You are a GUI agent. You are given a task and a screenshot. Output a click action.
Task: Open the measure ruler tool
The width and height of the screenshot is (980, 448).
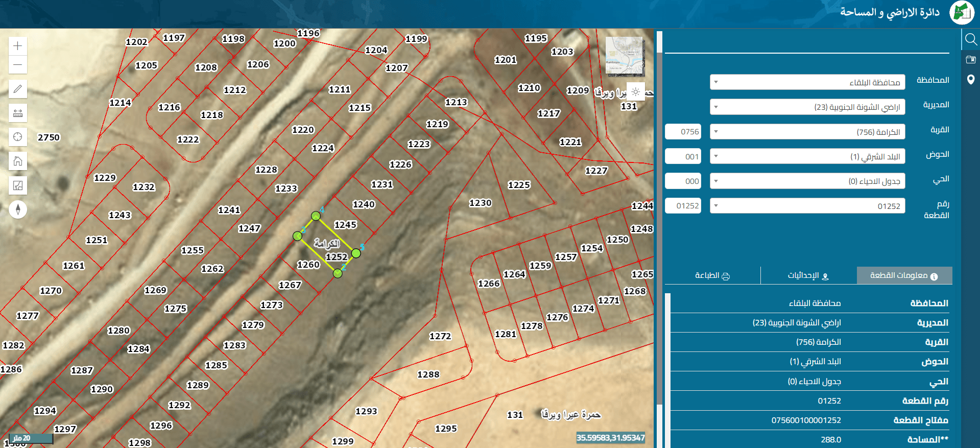18,113
